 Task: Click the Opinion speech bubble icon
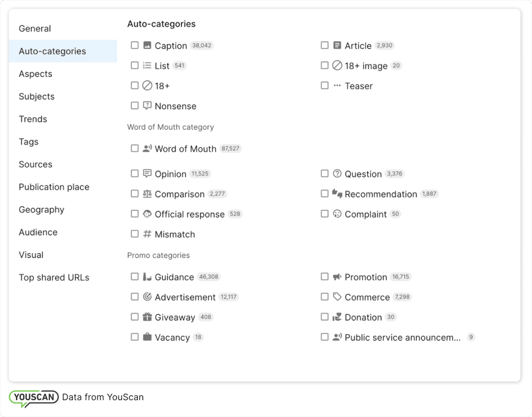(x=147, y=173)
